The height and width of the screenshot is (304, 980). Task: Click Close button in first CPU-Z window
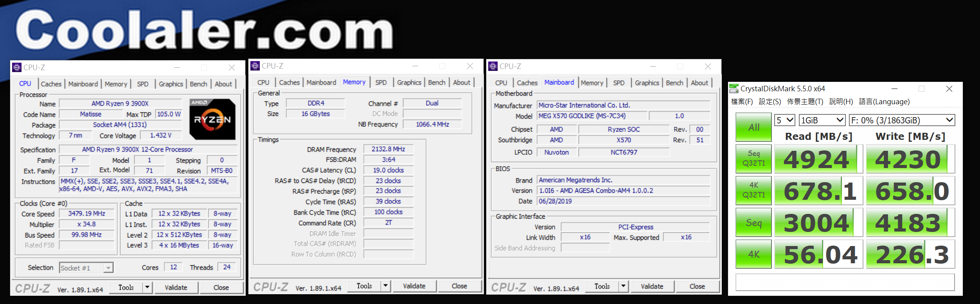pos(221,288)
